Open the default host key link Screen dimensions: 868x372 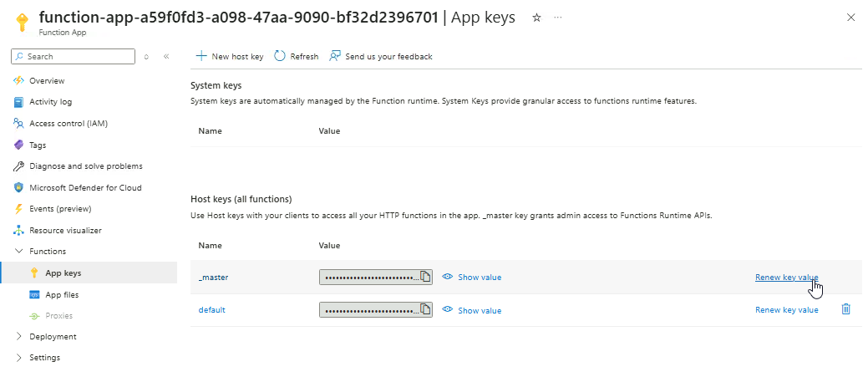211,310
